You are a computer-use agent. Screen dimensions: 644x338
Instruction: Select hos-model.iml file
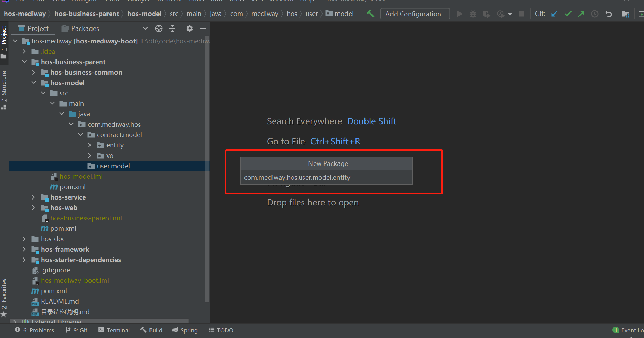click(x=81, y=176)
